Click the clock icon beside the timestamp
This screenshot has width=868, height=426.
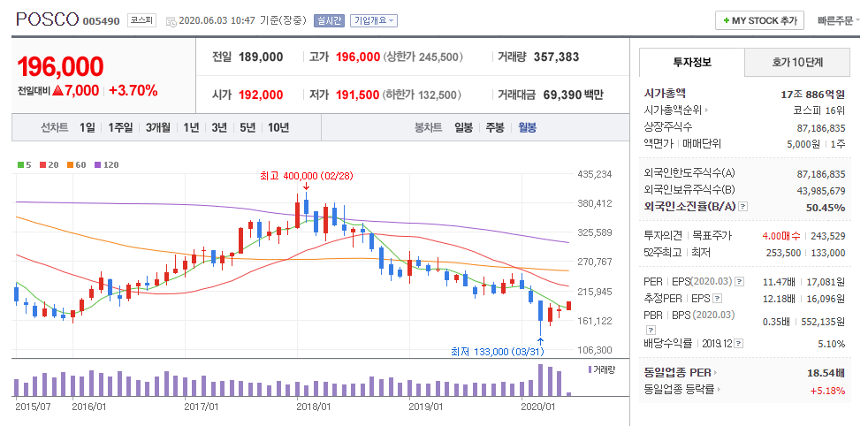tap(171, 21)
